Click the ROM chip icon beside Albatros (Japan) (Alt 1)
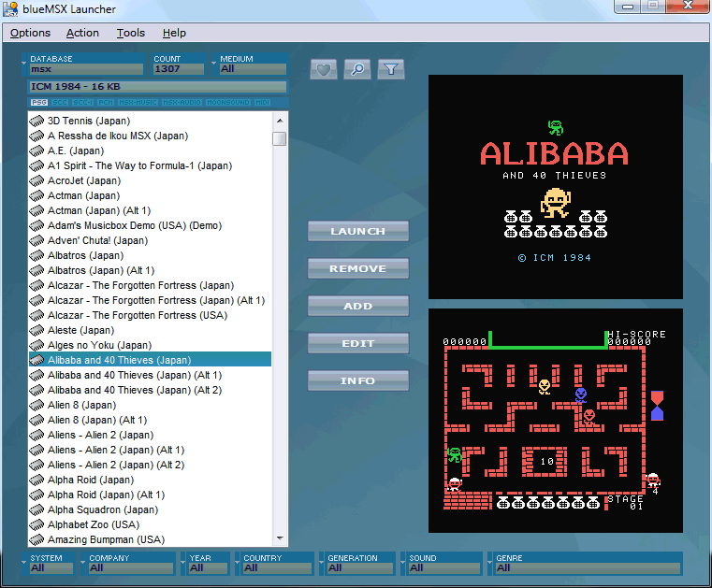Viewport: 712px width, 588px height. click(36, 270)
